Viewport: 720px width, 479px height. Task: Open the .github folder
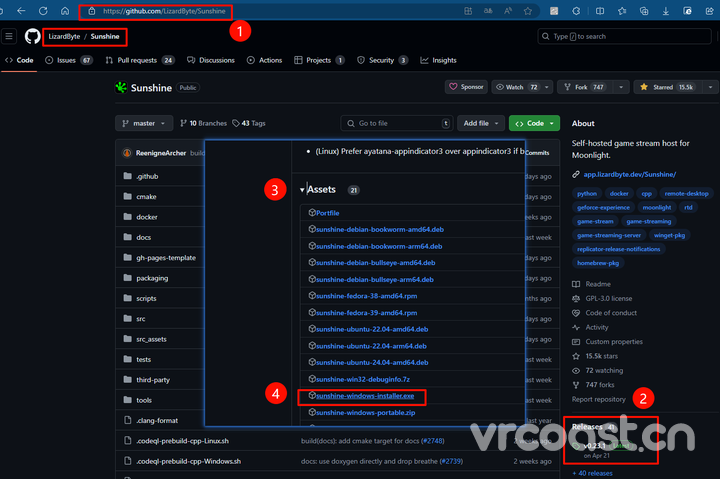[147, 176]
